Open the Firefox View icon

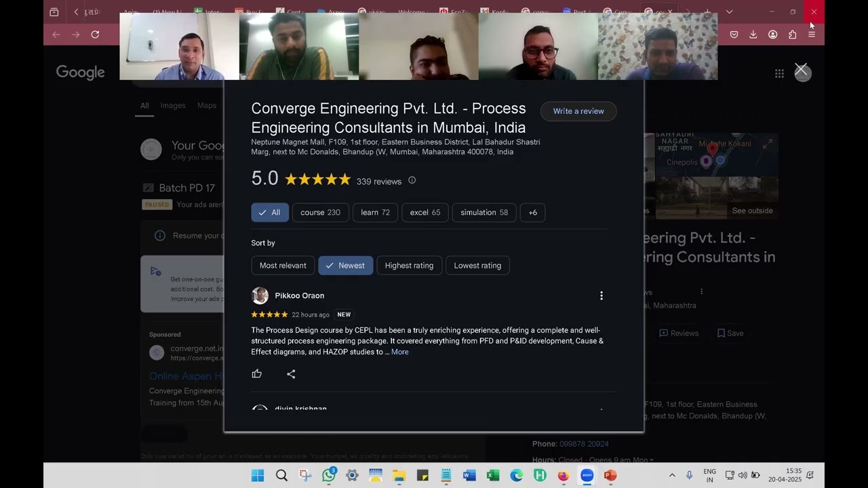pyautogui.click(x=54, y=12)
